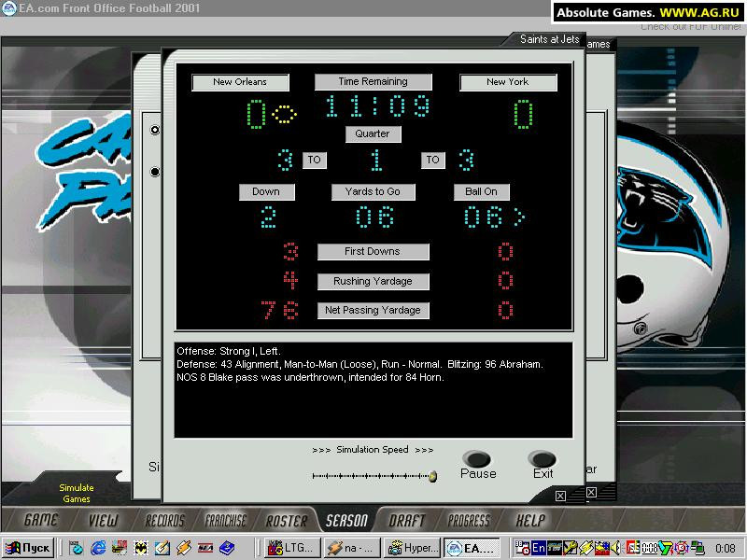Open the colorful image quick launch icon

[x=120, y=548]
